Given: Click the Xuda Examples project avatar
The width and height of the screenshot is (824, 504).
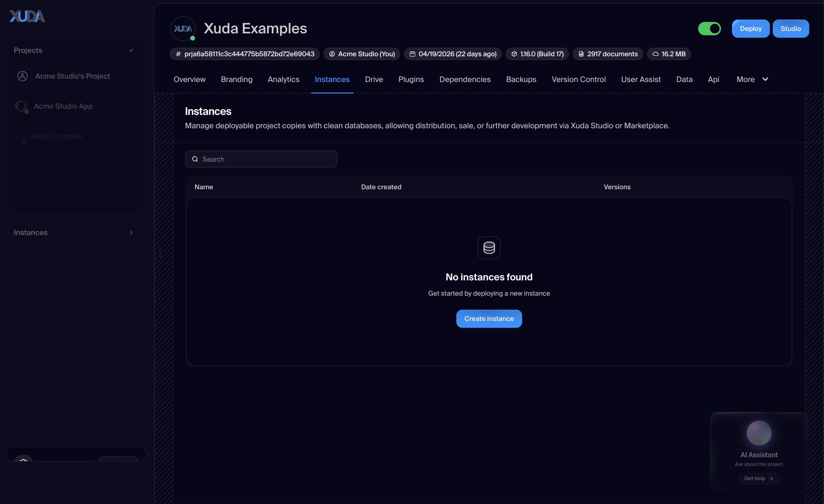Looking at the screenshot, I should tap(183, 29).
